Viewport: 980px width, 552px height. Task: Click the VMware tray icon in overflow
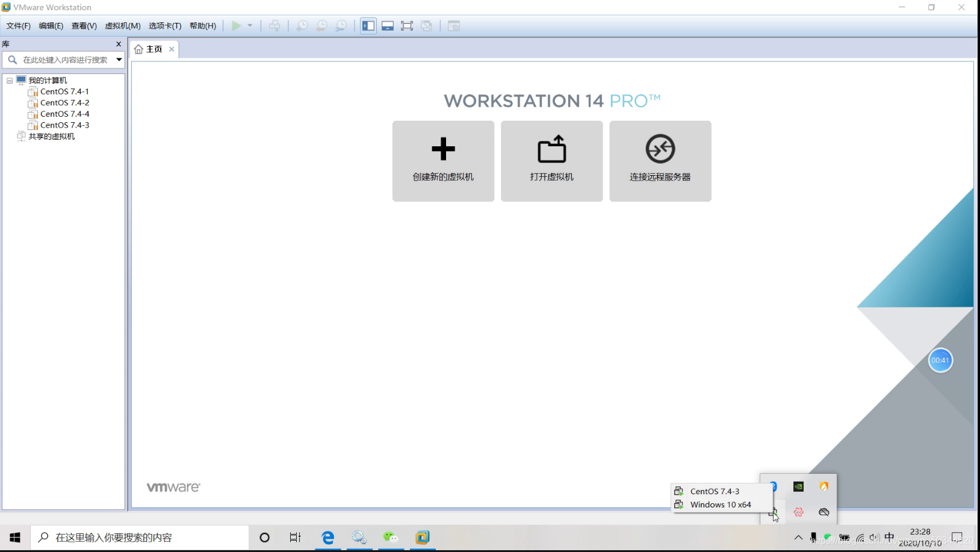point(774,512)
